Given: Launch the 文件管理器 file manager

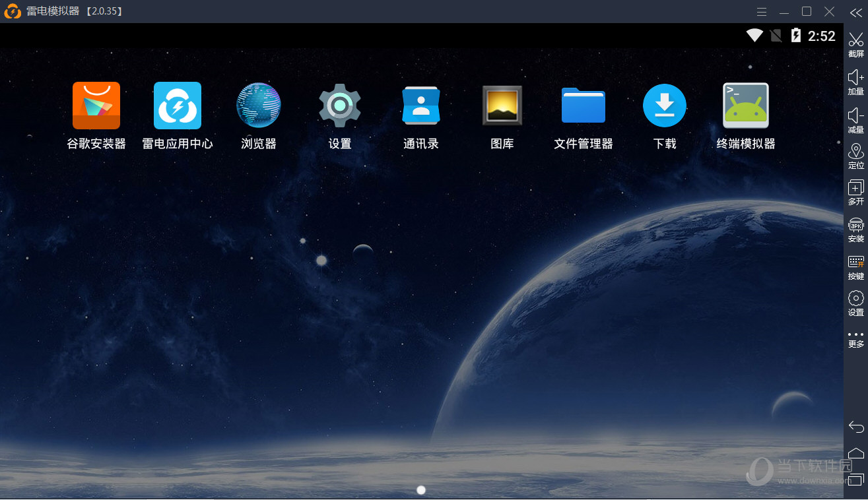Looking at the screenshot, I should pos(584,106).
